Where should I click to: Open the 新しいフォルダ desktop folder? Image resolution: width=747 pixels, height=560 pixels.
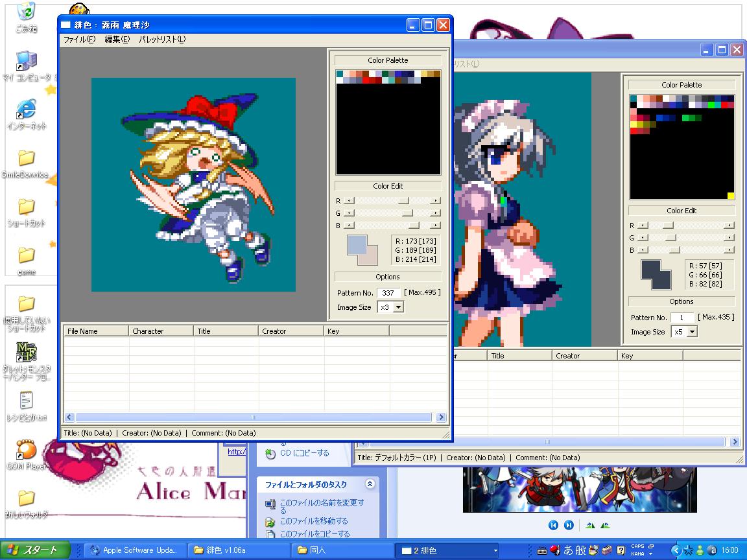point(26,504)
